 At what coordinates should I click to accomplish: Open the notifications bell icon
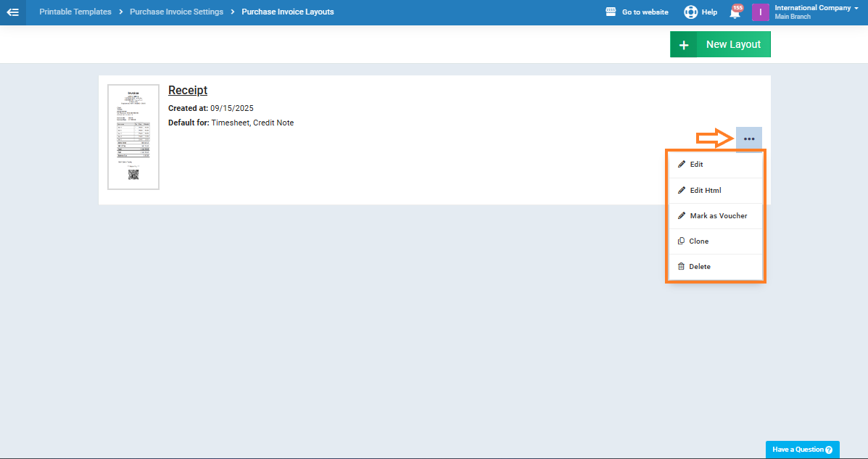(x=735, y=13)
